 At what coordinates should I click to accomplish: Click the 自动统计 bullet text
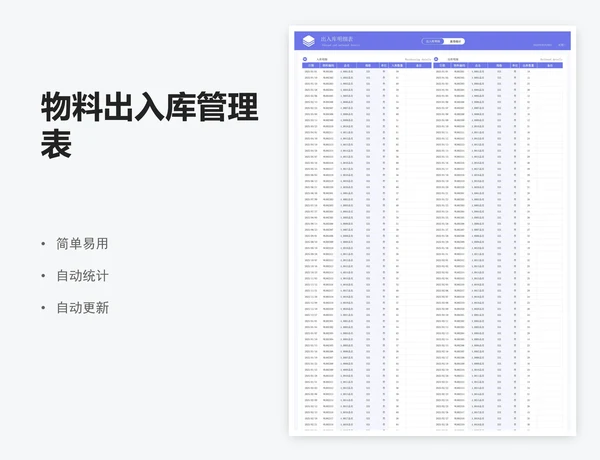point(82,275)
